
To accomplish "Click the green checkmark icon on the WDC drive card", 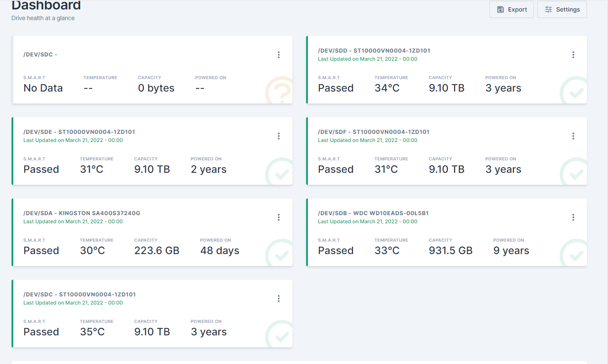I will pyautogui.click(x=575, y=253).
